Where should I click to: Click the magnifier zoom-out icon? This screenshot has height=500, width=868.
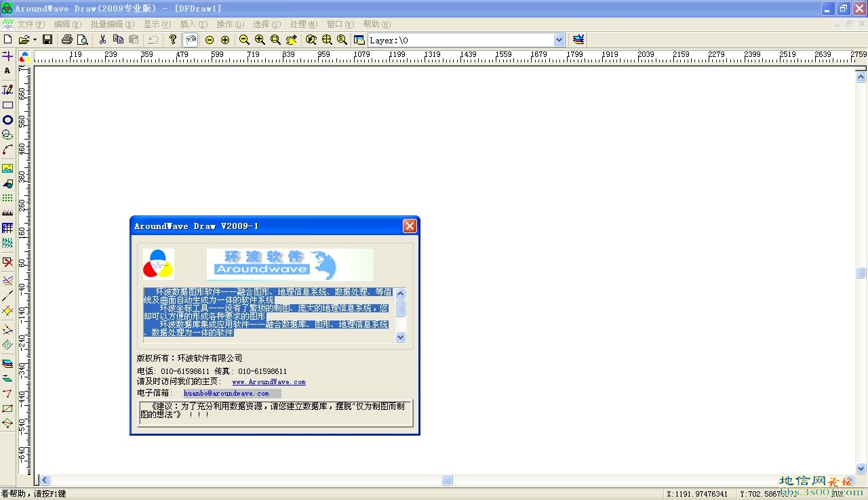click(244, 40)
